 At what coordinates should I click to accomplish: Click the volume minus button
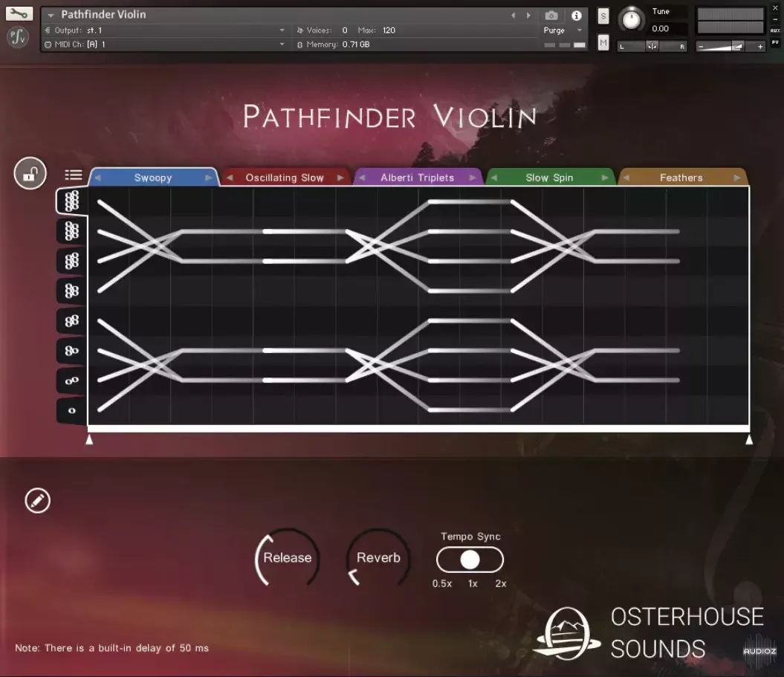tap(701, 47)
